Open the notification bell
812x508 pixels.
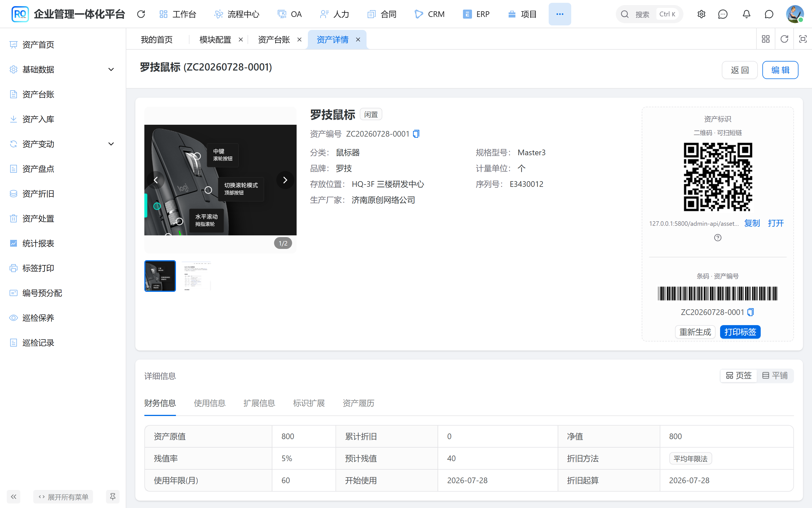(x=746, y=14)
